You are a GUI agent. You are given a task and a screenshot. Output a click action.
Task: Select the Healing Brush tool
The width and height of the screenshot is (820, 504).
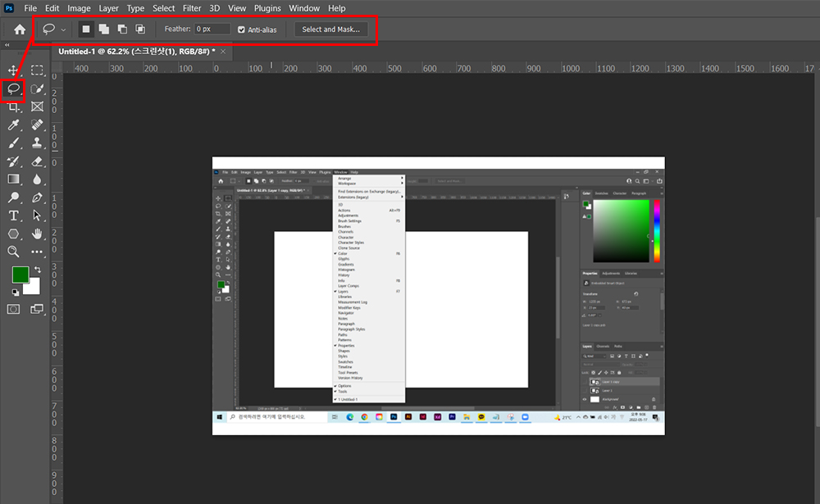click(x=37, y=125)
